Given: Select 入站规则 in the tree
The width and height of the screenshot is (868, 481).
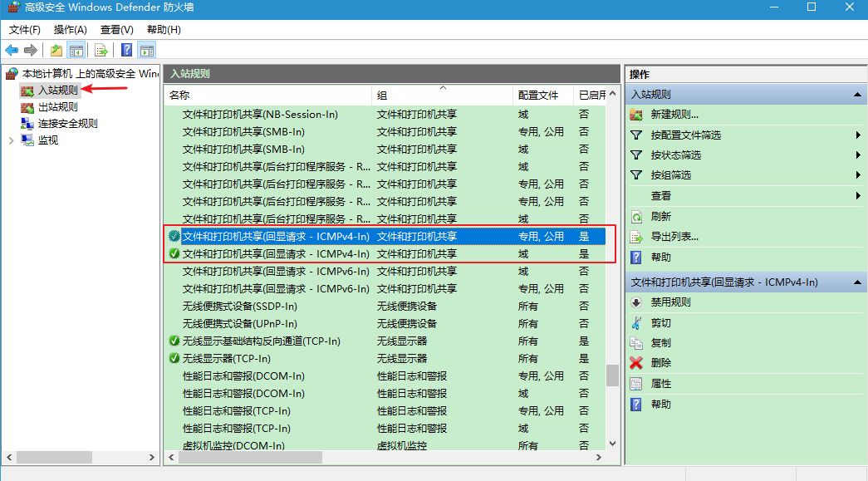Looking at the screenshot, I should 57,91.
